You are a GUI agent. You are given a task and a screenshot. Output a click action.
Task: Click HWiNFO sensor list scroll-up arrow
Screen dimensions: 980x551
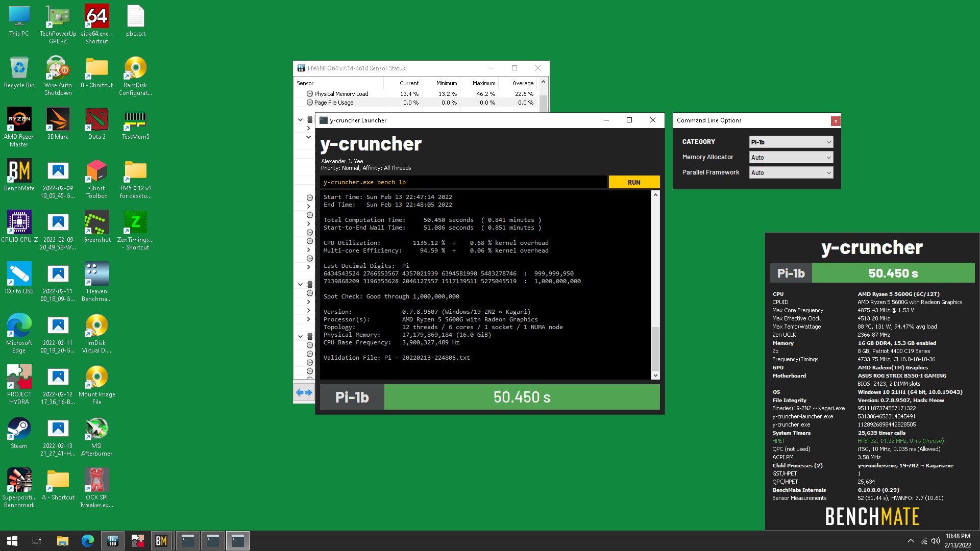click(x=543, y=82)
